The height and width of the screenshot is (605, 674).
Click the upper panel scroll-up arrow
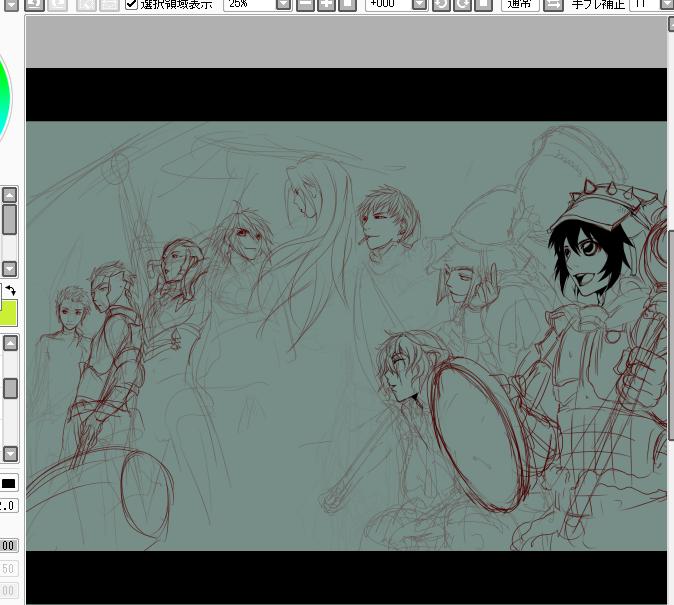click(x=9, y=196)
